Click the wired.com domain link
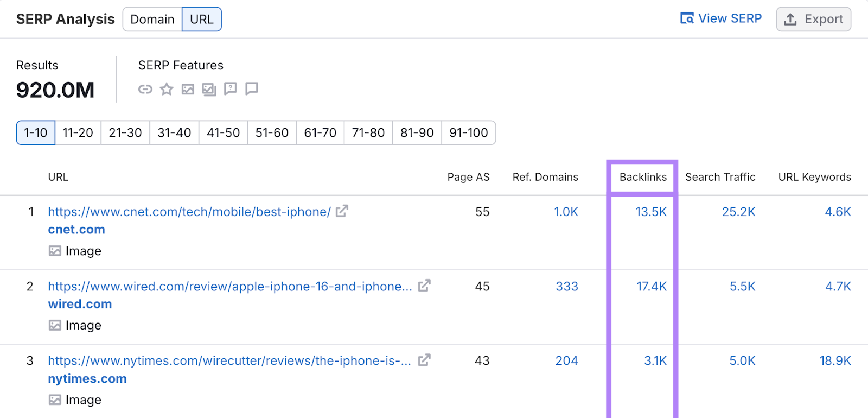This screenshot has width=868, height=418. 80,304
